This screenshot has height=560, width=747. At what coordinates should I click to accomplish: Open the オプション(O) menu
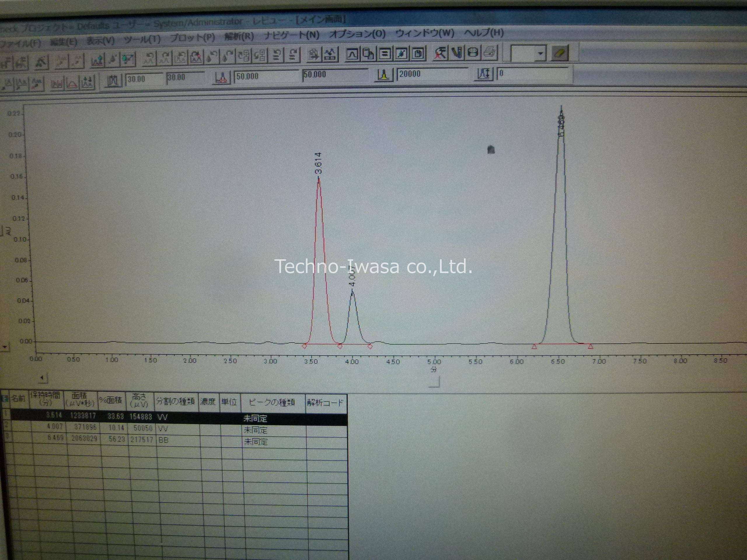click(x=357, y=34)
